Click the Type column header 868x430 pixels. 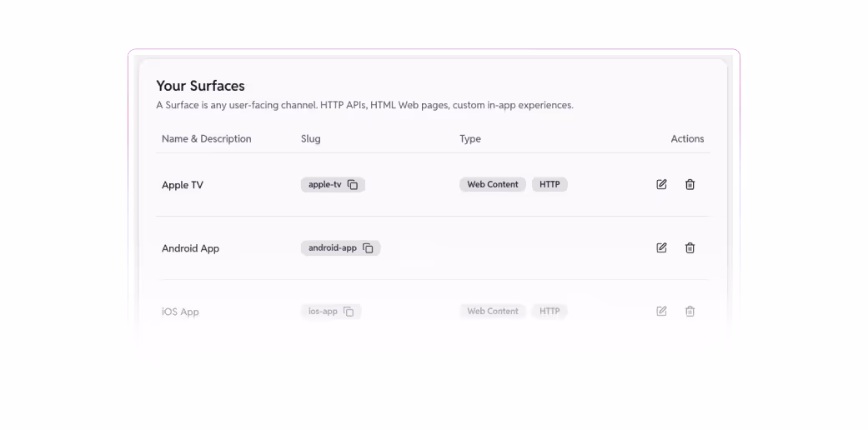pos(470,139)
